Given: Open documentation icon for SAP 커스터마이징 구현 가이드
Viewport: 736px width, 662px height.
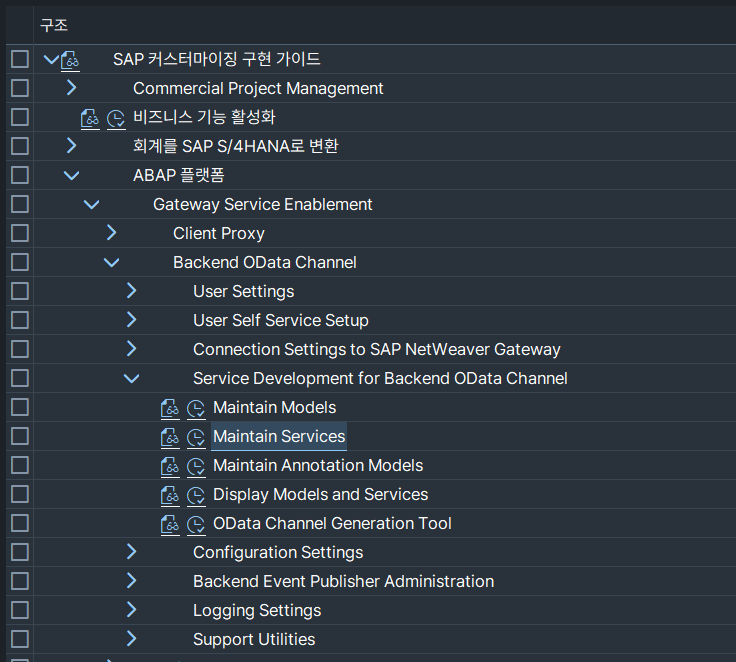Looking at the screenshot, I should 70,61.
